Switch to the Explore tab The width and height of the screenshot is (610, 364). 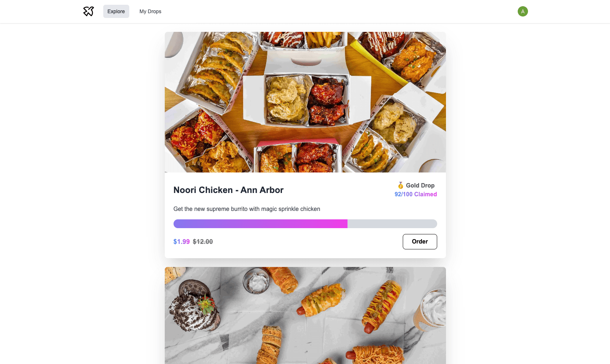tap(116, 11)
